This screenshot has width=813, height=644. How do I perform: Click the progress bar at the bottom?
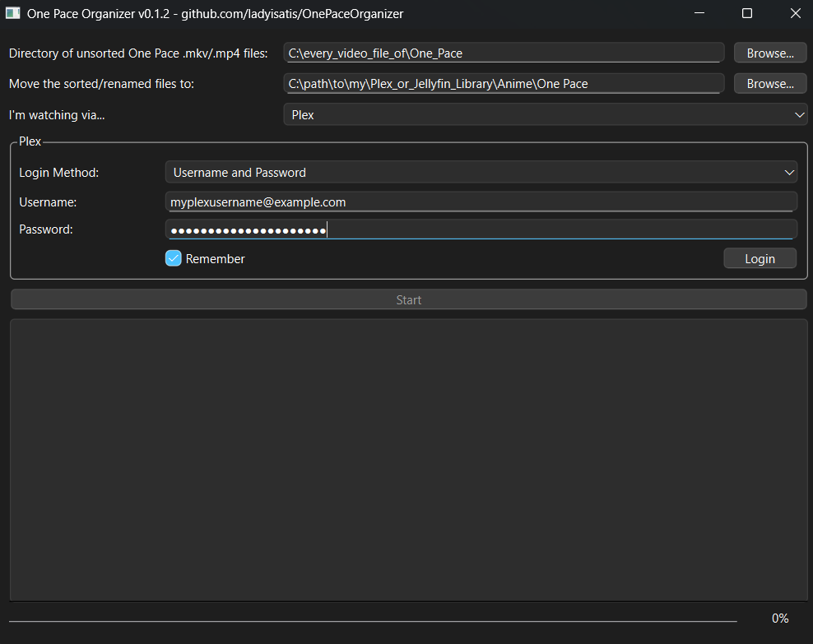pyautogui.click(x=373, y=619)
